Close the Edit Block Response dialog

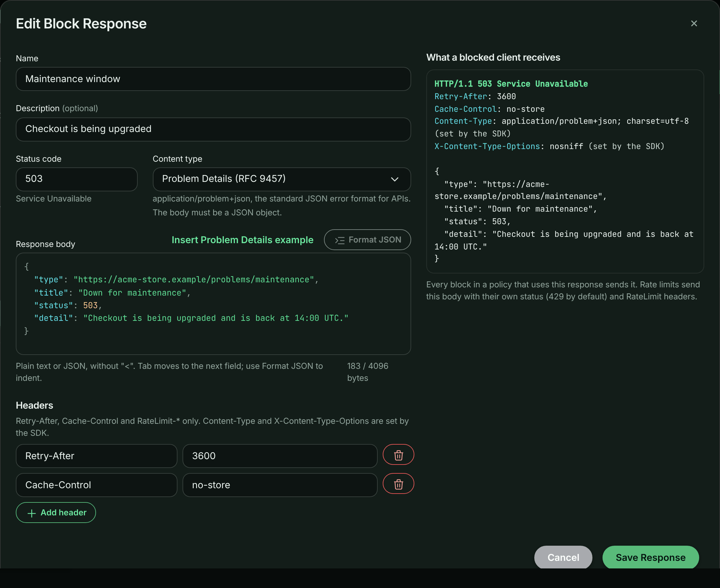point(693,23)
